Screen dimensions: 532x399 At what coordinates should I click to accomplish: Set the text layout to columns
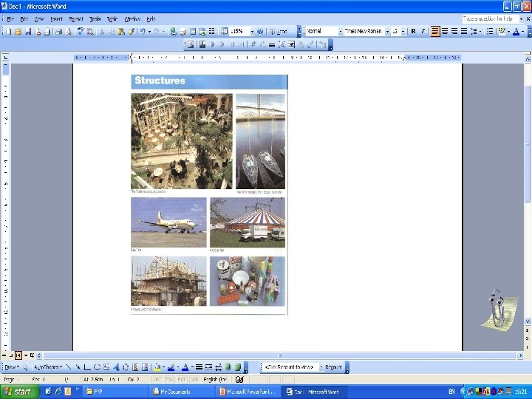tap(212, 32)
